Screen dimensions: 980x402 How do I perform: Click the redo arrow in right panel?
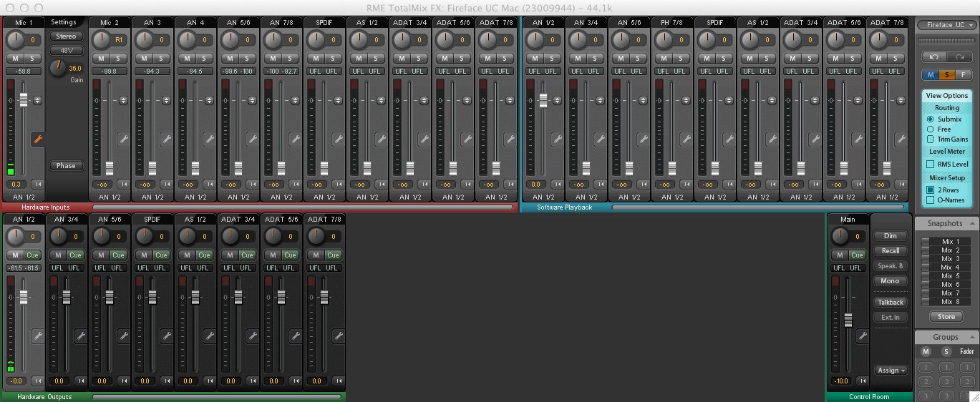(x=959, y=57)
